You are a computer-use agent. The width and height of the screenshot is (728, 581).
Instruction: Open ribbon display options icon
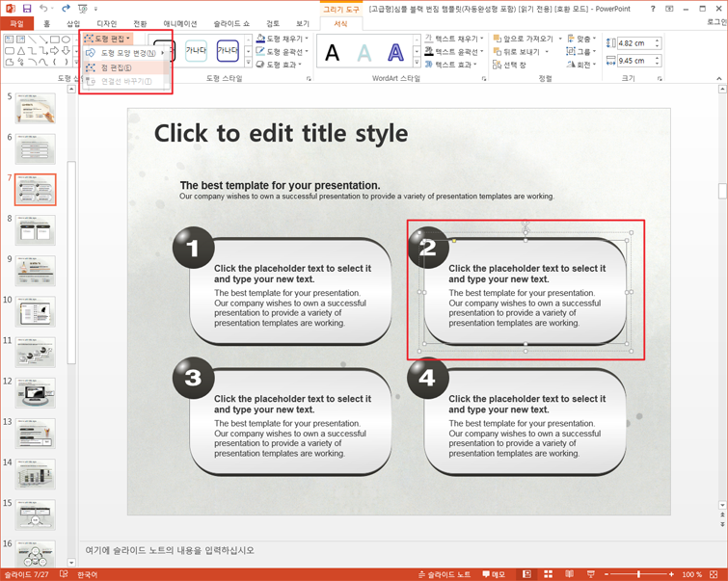[669, 9]
